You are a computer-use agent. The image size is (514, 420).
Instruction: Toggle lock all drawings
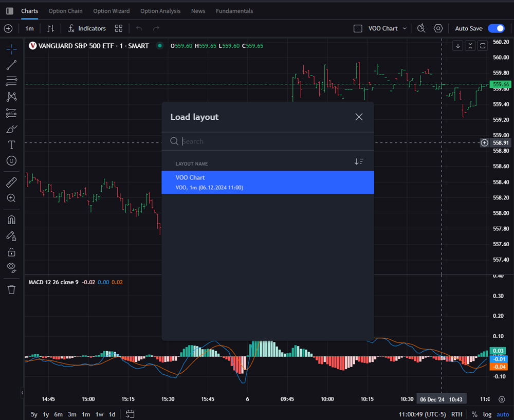11,252
